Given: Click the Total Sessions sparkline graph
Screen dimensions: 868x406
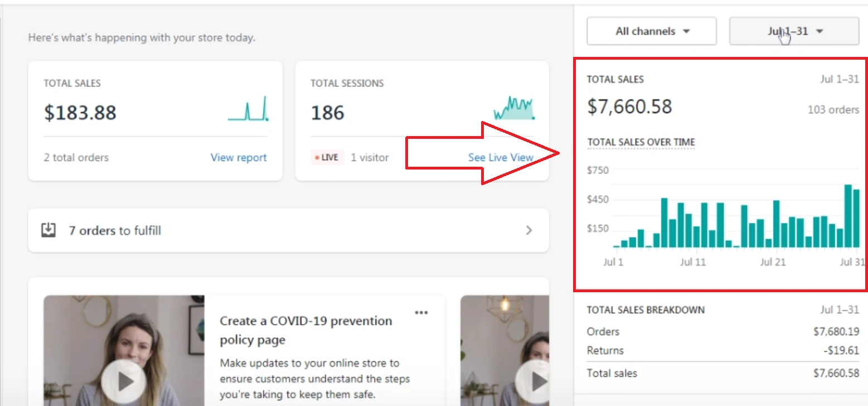Looking at the screenshot, I should click(513, 109).
